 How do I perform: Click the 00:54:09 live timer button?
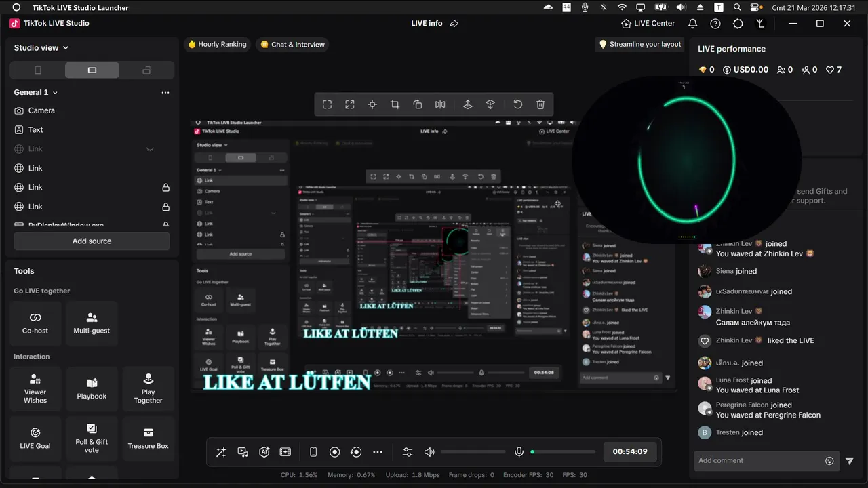point(630,451)
